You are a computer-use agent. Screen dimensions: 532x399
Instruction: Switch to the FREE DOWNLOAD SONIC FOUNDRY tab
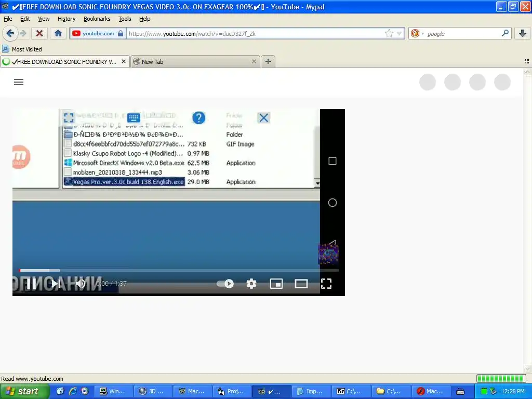(65, 61)
